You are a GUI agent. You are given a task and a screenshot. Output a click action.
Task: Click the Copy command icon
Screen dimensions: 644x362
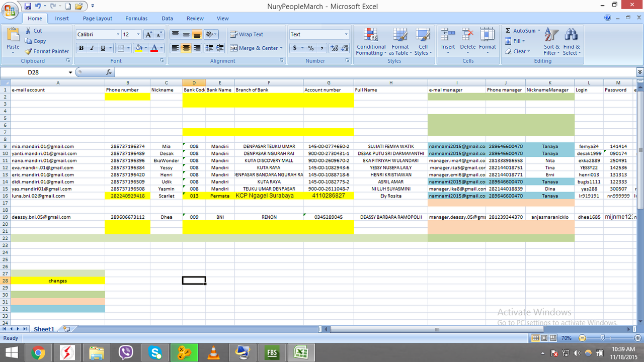[x=28, y=41]
